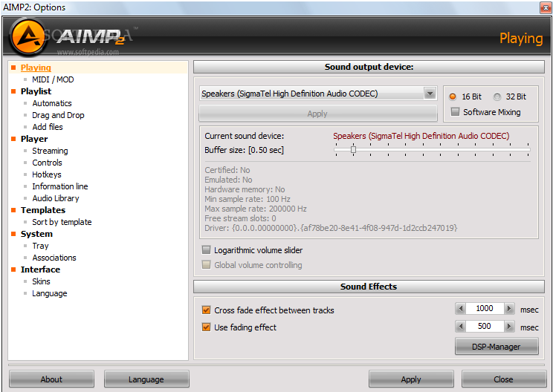Decrease fading effect value with left arrow

point(461,326)
